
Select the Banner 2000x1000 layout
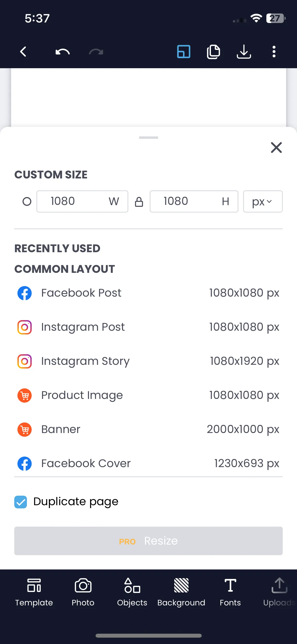(148, 429)
